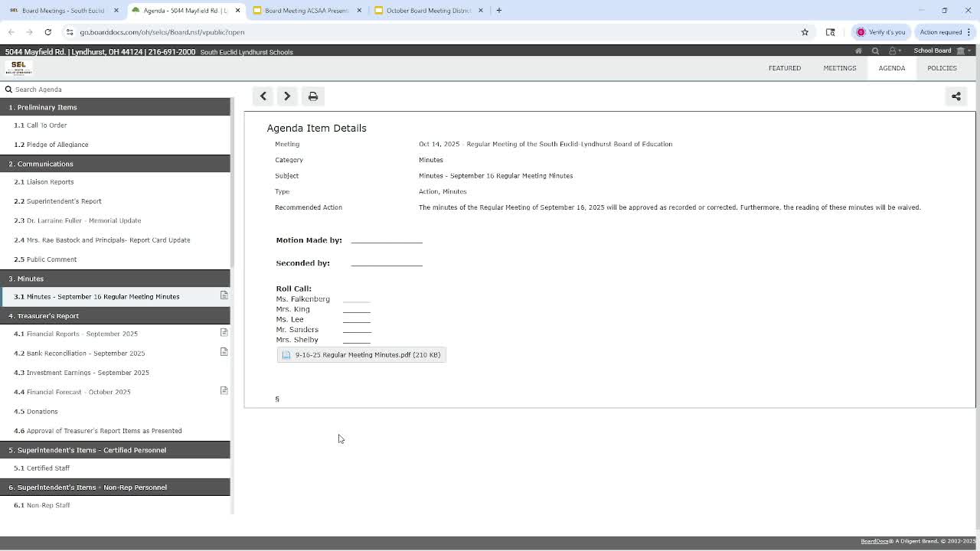This screenshot has height=551, width=980.
Task: Open the FEATURED tab
Action: pyautogui.click(x=785, y=68)
